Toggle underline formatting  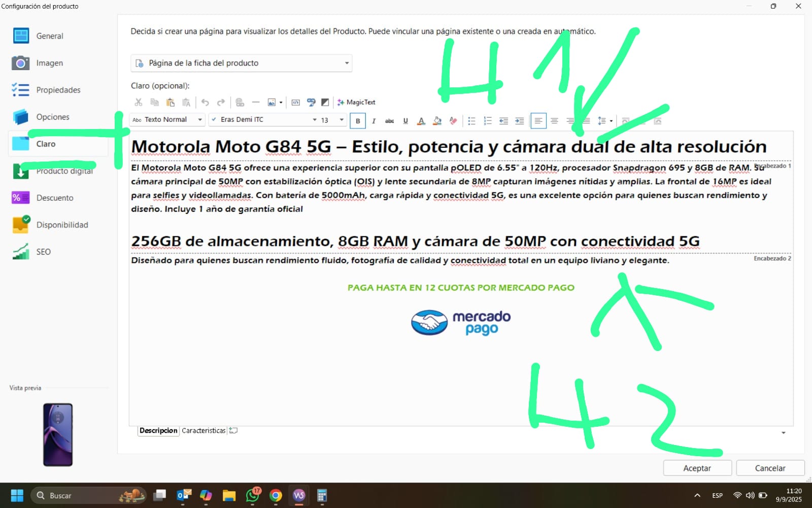405,121
